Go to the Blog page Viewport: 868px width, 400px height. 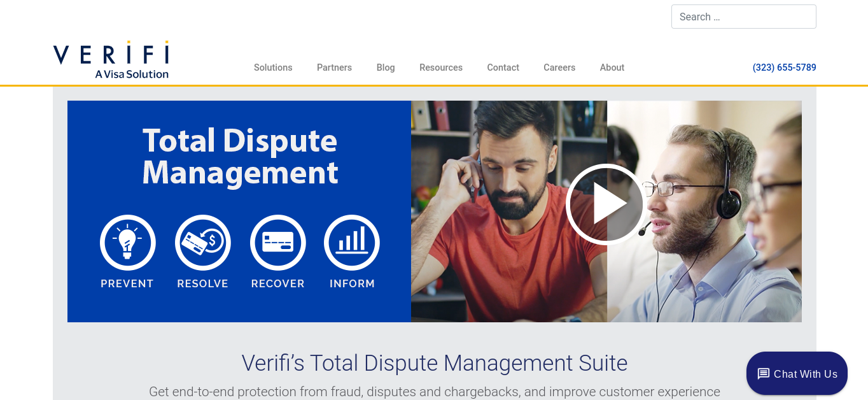pos(386,68)
